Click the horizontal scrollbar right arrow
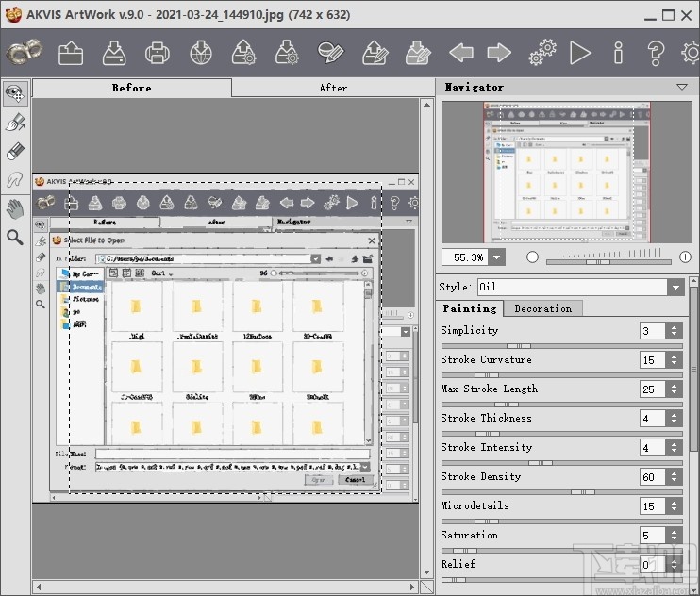The height and width of the screenshot is (596, 700). tap(412, 587)
